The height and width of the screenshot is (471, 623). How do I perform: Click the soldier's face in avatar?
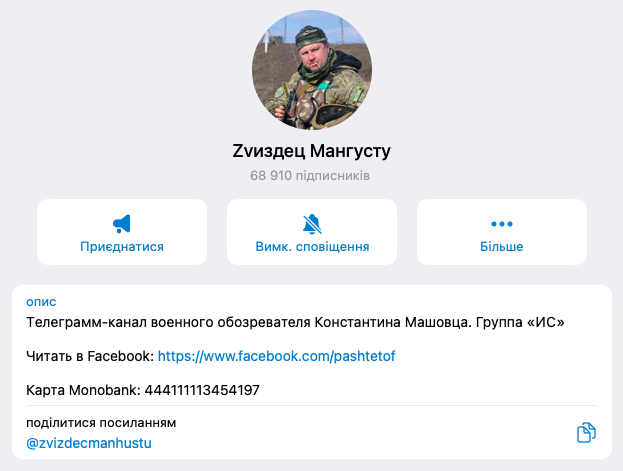click(x=314, y=59)
